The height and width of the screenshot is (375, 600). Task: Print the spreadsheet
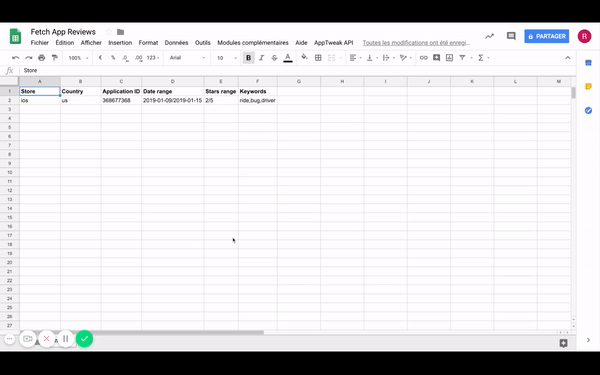41,58
